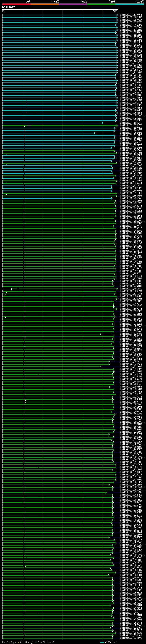
Task: Choose hit UniRef100_Q7VB62
Action: [131, 208]
